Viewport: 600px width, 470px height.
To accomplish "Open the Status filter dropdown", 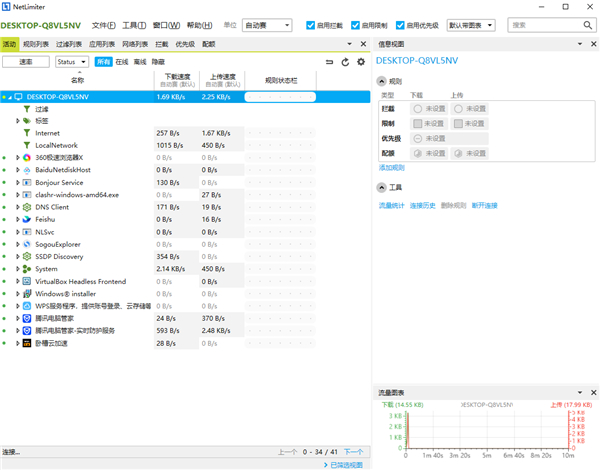I will tap(71, 62).
